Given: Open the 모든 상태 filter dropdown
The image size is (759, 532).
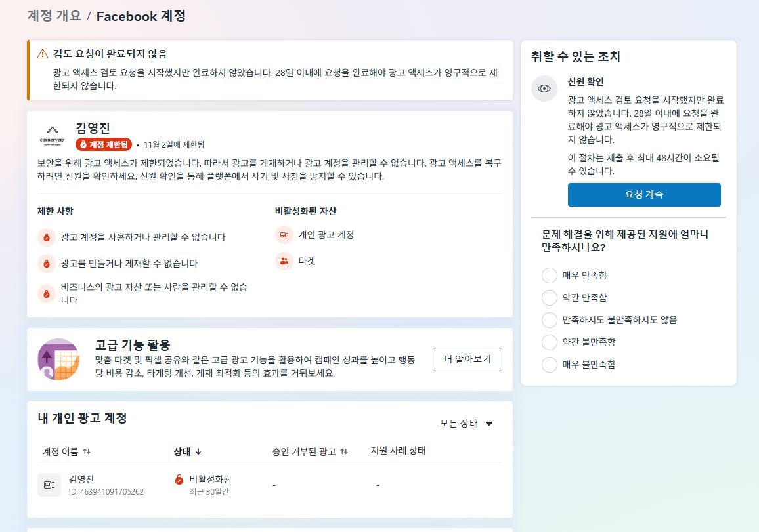Looking at the screenshot, I should point(466,424).
